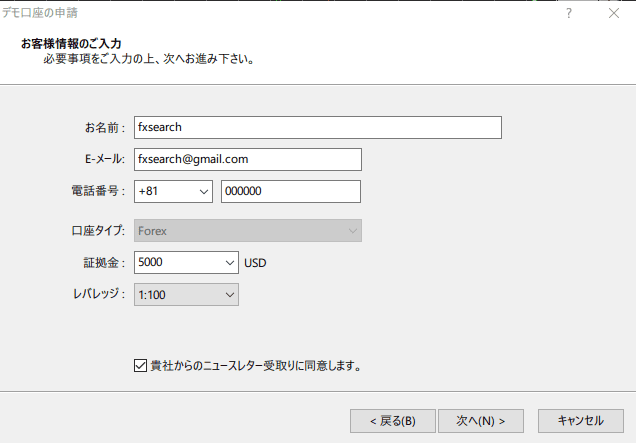Click the help question mark icon
The height and width of the screenshot is (443, 636).
(569, 13)
